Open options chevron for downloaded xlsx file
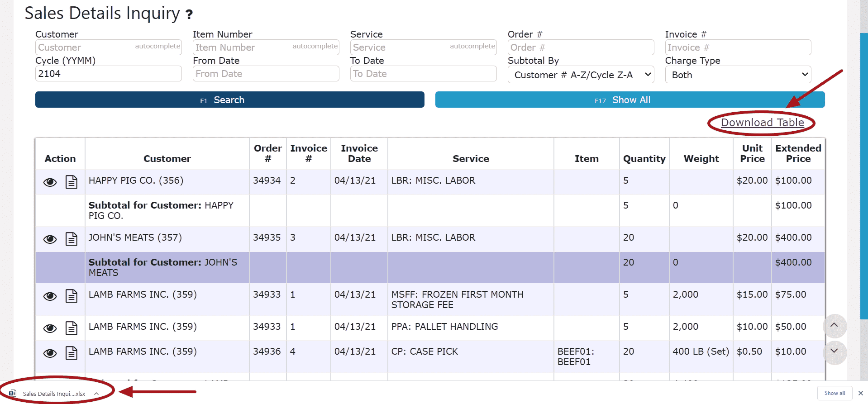 pos(96,394)
